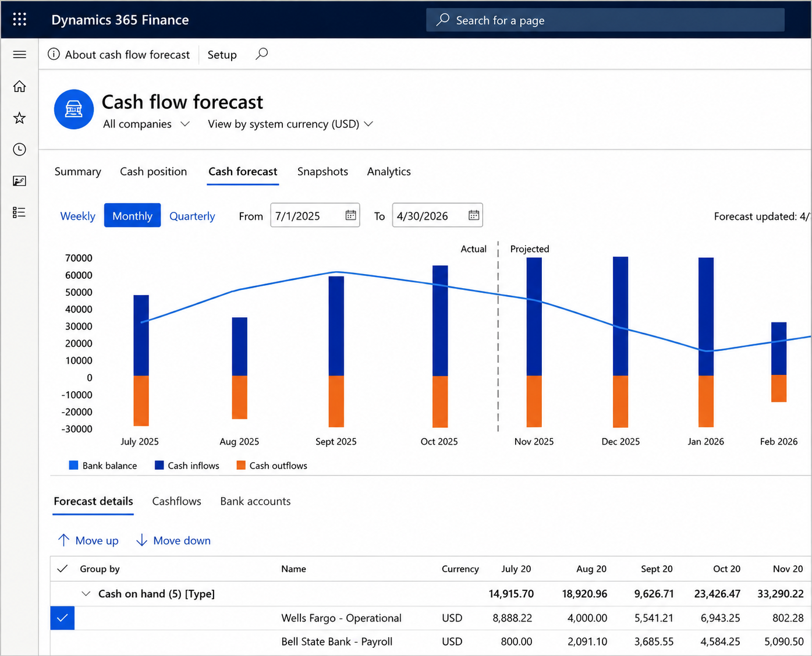Click the Cash outflows legend swatch
812x656 pixels.
241,465
